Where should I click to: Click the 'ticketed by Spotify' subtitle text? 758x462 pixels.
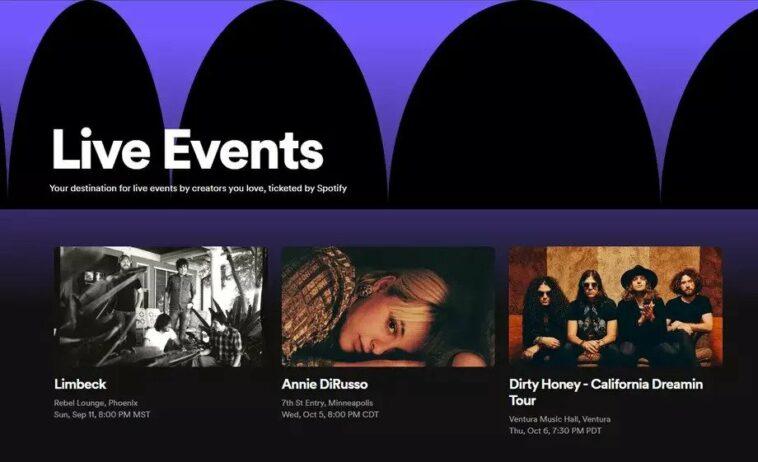pyautogui.click(x=307, y=188)
